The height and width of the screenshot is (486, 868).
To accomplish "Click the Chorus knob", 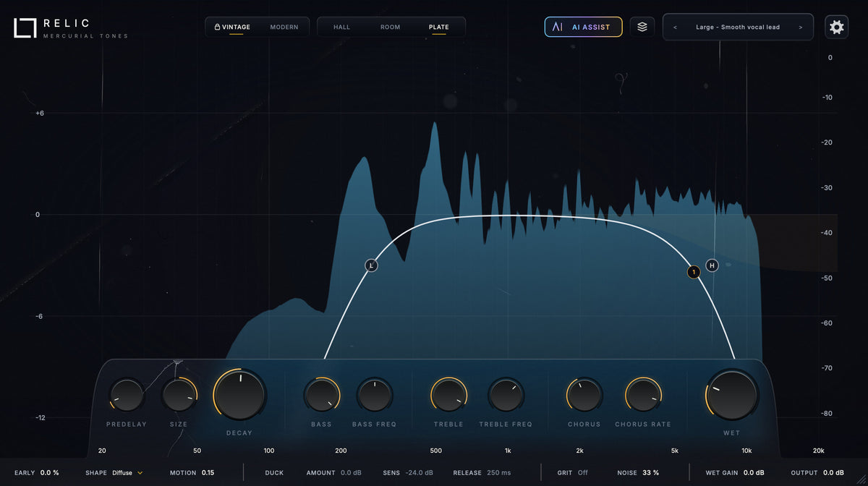I will coord(584,395).
